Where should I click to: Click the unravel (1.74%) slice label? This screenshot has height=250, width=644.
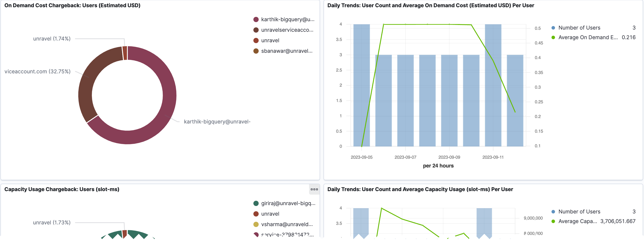pyautogui.click(x=52, y=39)
